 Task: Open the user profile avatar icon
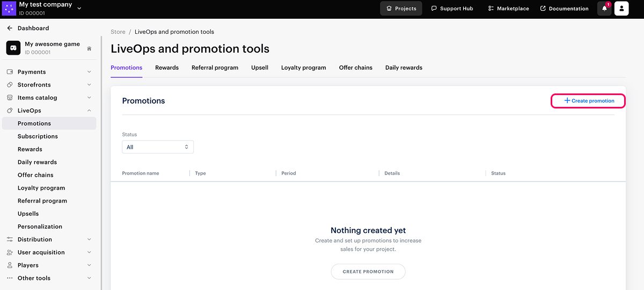point(621,9)
